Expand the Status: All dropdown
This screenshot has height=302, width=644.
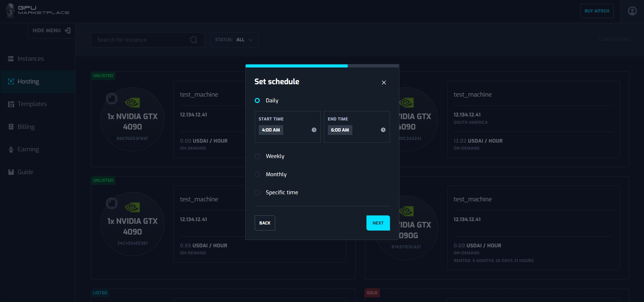(x=234, y=40)
